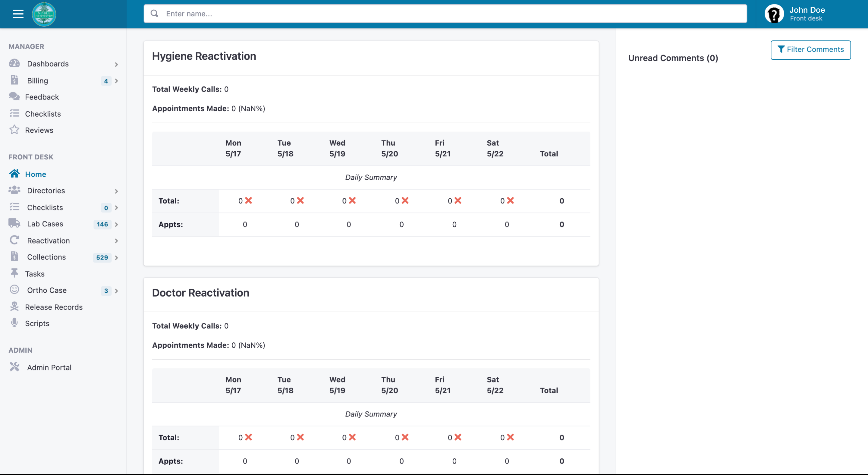
Task: Open the hamburger menu icon
Action: [18, 14]
